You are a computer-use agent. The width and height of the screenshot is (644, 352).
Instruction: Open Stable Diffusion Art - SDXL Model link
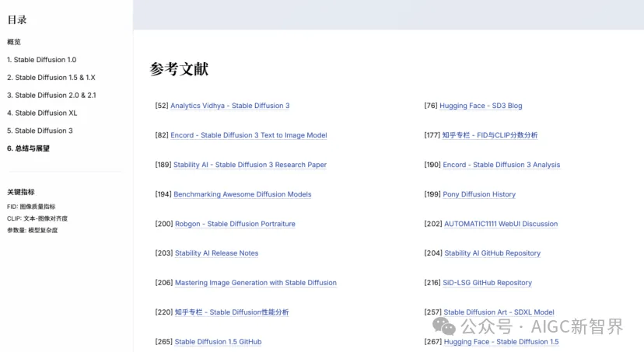click(499, 312)
